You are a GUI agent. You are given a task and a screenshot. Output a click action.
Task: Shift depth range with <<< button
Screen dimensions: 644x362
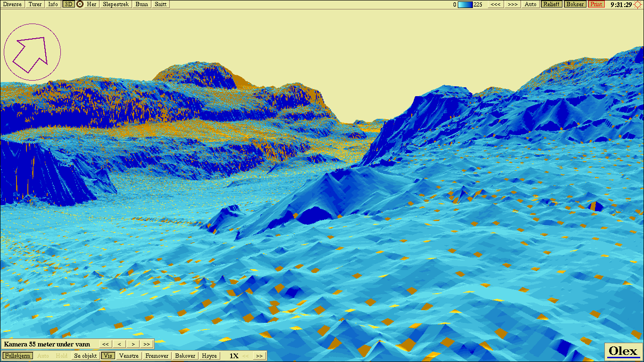(495, 4)
